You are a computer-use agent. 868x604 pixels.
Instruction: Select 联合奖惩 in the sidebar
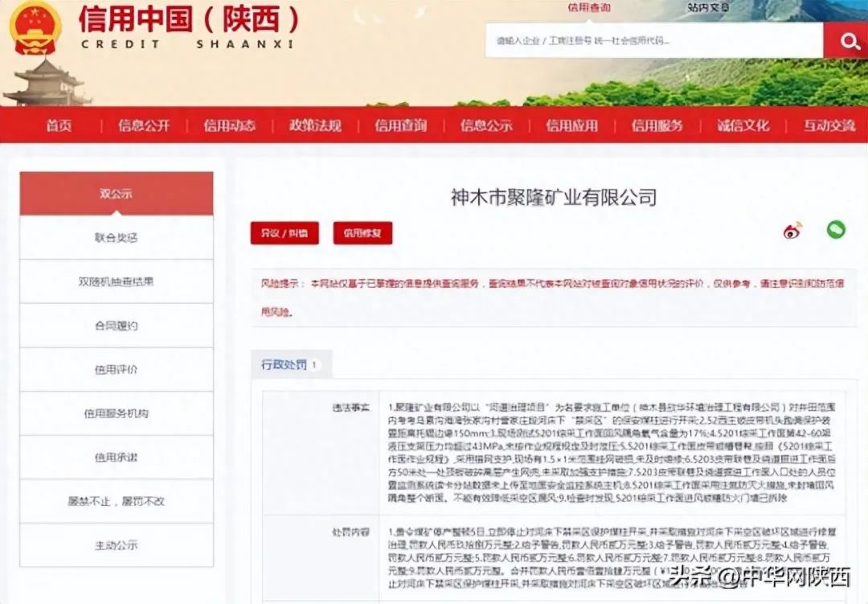coord(117,237)
